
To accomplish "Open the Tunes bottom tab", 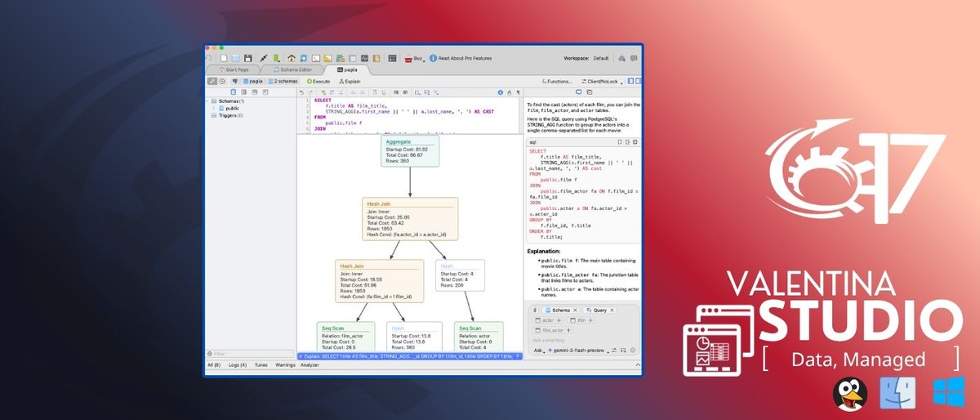I will 261,365.
